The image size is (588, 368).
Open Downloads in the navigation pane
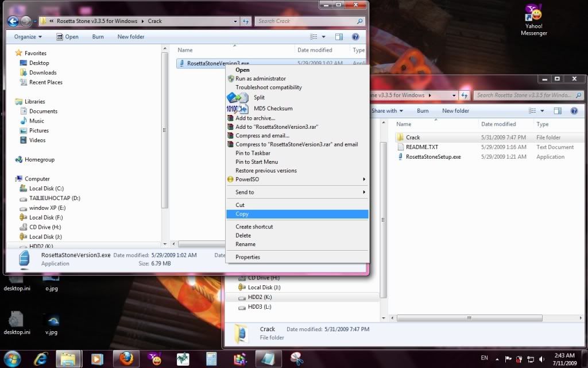tap(42, 72)
